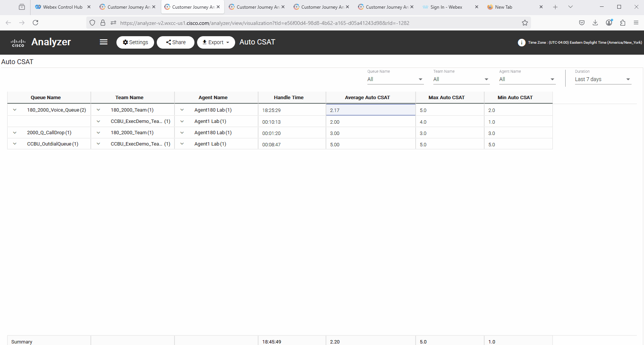Bookmark this page with the star icon
This screenshot has width=644, height=345.
tap(525, 23)
